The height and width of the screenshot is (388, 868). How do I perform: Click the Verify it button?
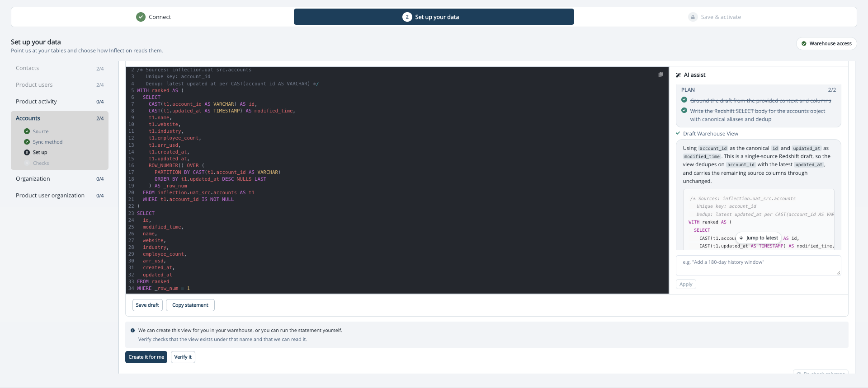coord(183,357)
